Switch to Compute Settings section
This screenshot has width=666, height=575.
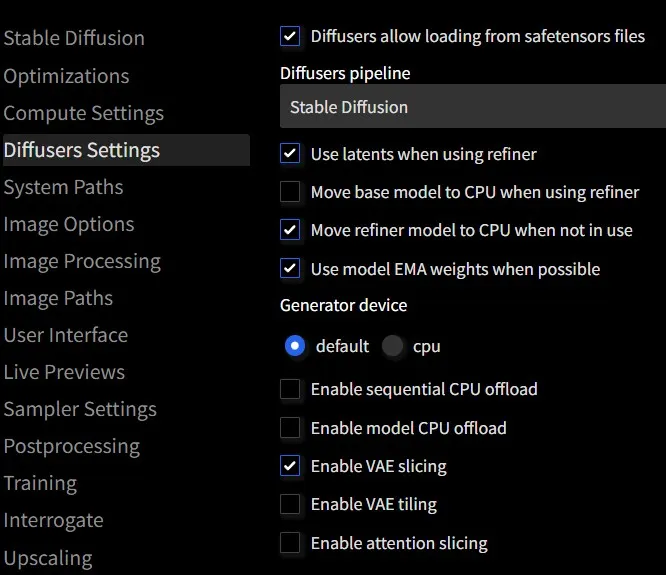(83, 113)
